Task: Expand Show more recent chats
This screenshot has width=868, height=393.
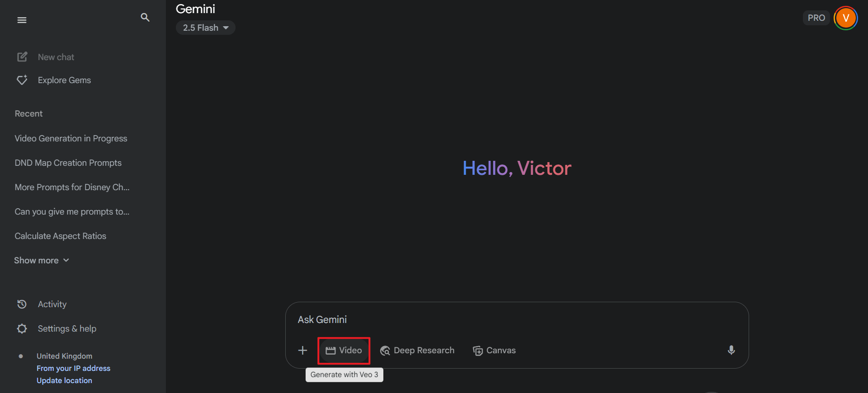Action: (42, 260)
